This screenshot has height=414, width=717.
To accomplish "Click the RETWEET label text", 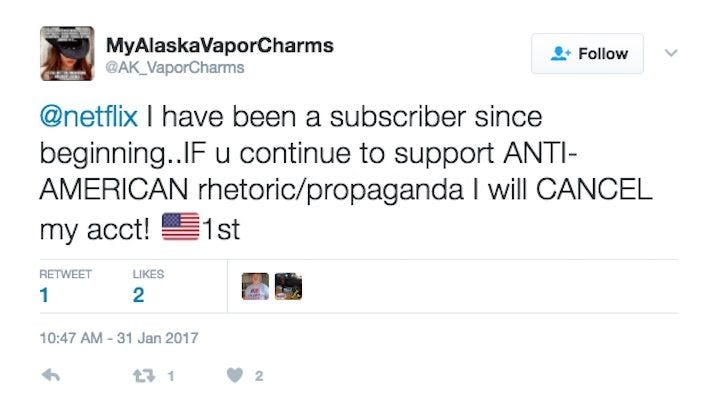I will coord(65,274).
